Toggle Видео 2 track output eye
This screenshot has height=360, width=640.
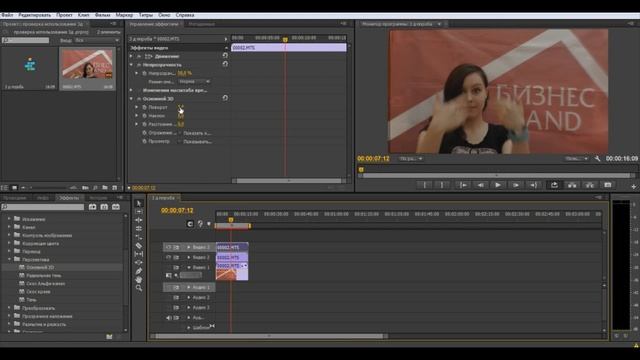pos(168,258)
